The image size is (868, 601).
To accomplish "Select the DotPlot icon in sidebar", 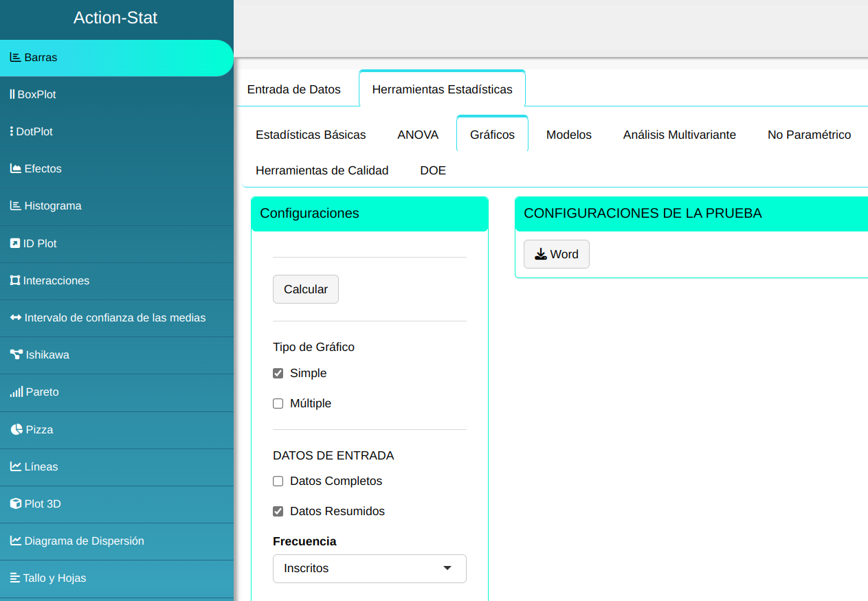I will coord(12,132).
